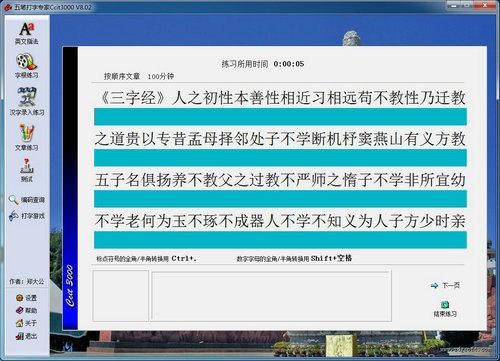
Task: Click the 作者:郑大公 author text
Action: click(x=26, y=282)
